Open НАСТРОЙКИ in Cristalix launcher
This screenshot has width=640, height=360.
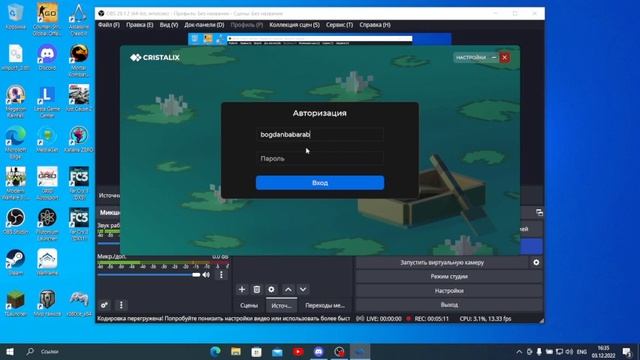[x=471, y=58]
